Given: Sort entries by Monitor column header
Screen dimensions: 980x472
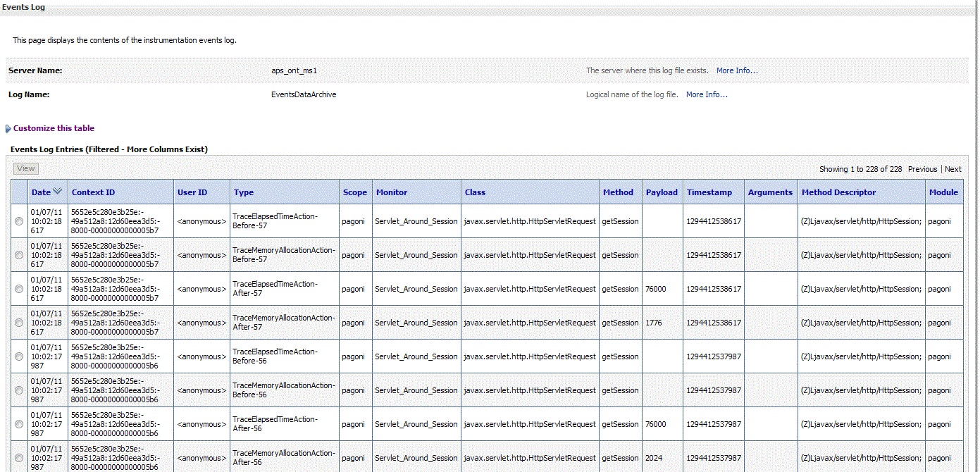Looking at the screenshot, I should point(392,192).
